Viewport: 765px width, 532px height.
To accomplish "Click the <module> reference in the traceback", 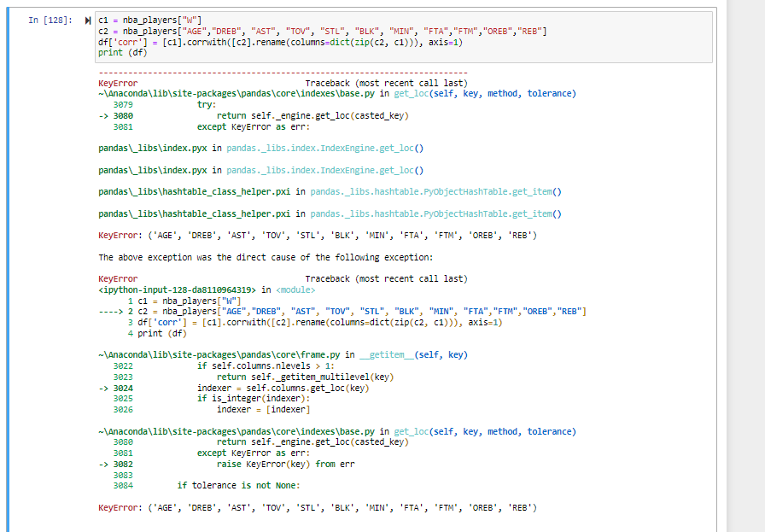I will point(295,290).
